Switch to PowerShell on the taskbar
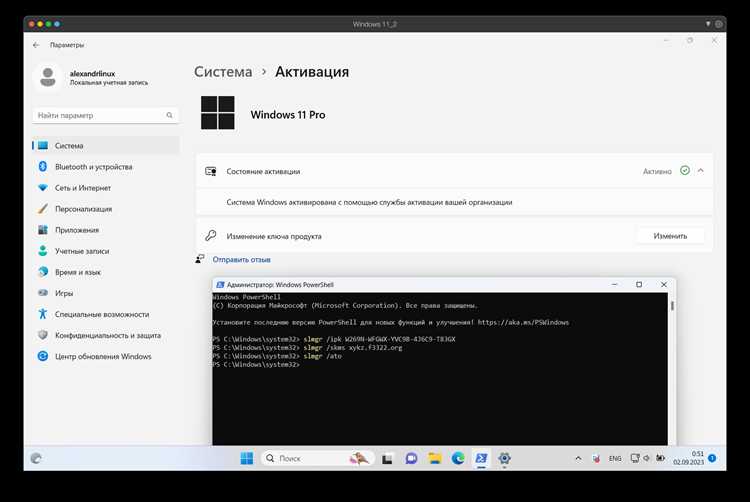This screenshot has width=750, height=502. coord(481,458)
